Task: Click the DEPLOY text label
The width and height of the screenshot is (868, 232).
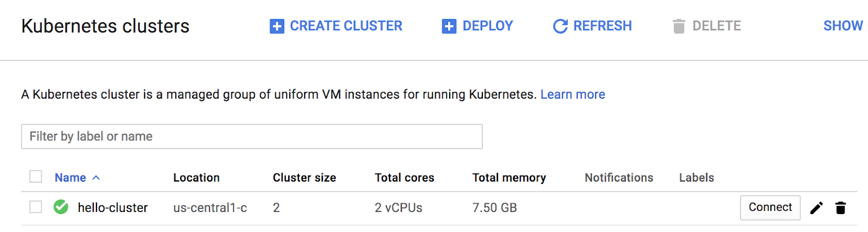Action: pyautogui.click(x=488, y=26)
